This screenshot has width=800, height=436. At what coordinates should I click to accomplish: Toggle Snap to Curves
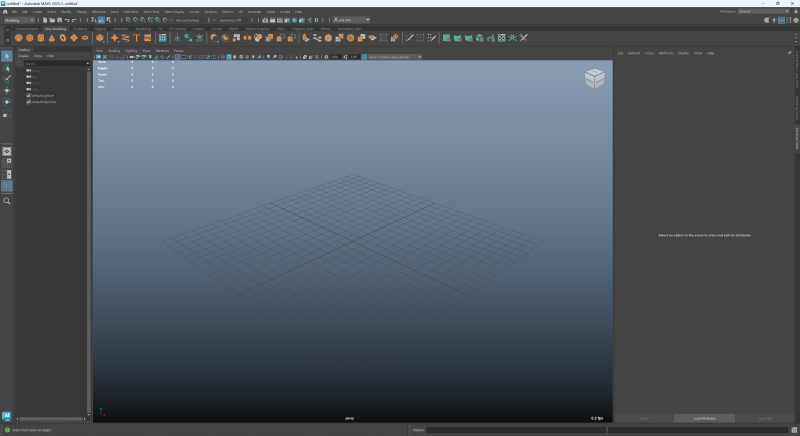click(135, 20)
